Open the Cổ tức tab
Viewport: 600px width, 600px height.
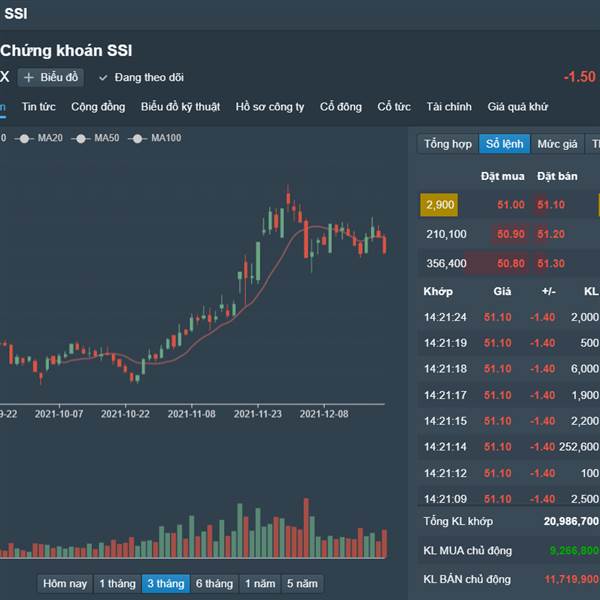394,107
